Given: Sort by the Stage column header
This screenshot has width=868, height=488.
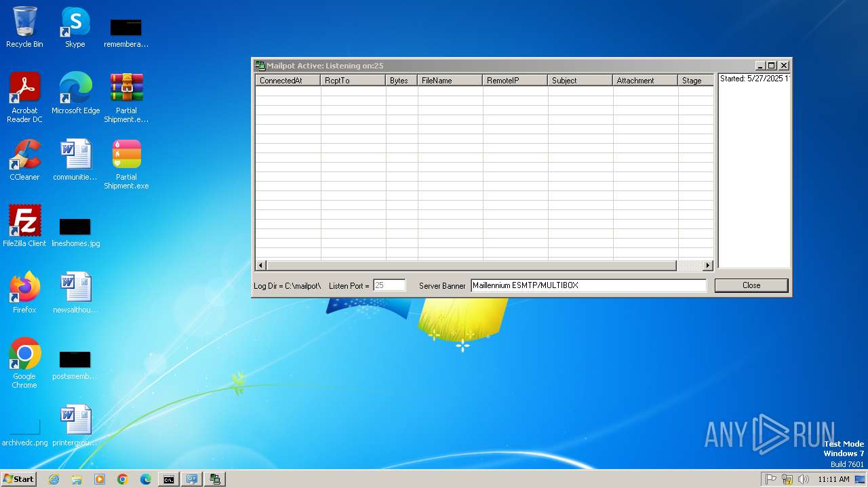Looking at the screenshot, I should click(x=696, y=80).
